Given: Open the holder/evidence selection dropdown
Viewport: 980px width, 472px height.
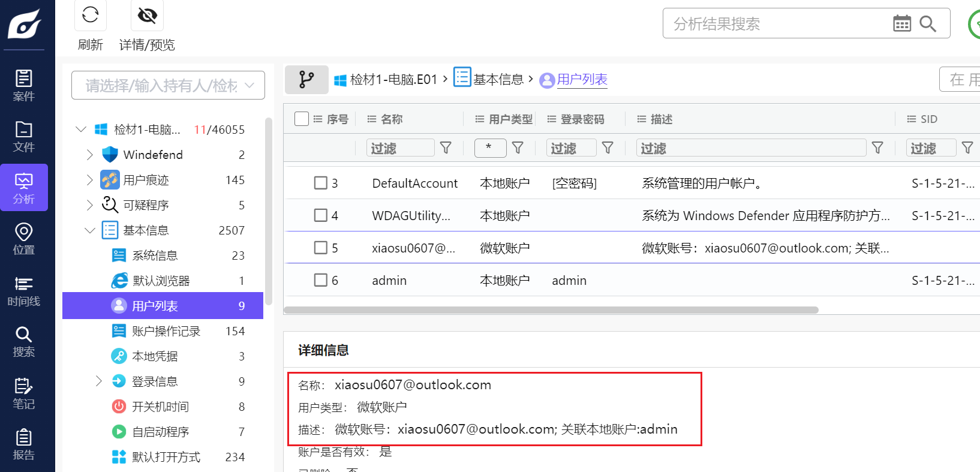Looking at the screenshot, I should click(168, 86).
